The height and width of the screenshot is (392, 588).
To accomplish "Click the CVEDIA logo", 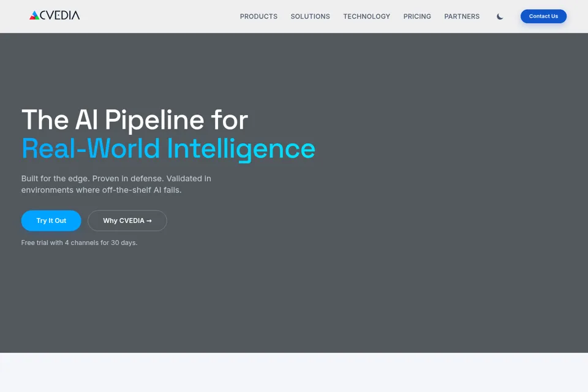I will tap(55, 15).
